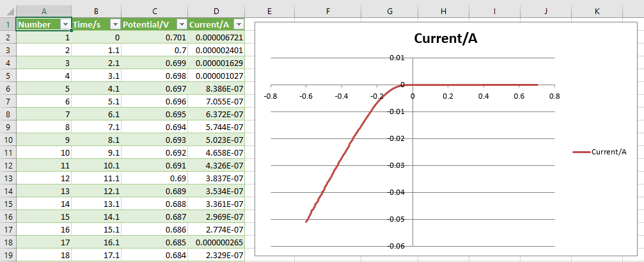Select cell containing 0.701

154,37
